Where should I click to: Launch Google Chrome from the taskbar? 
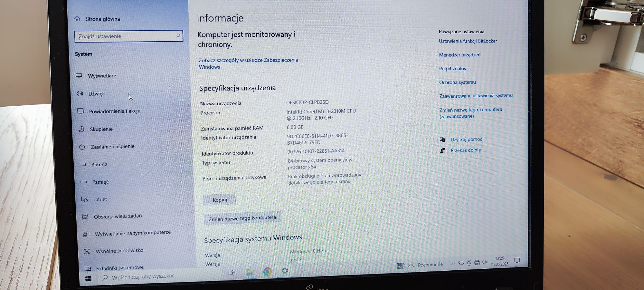(x=267, y=272)
